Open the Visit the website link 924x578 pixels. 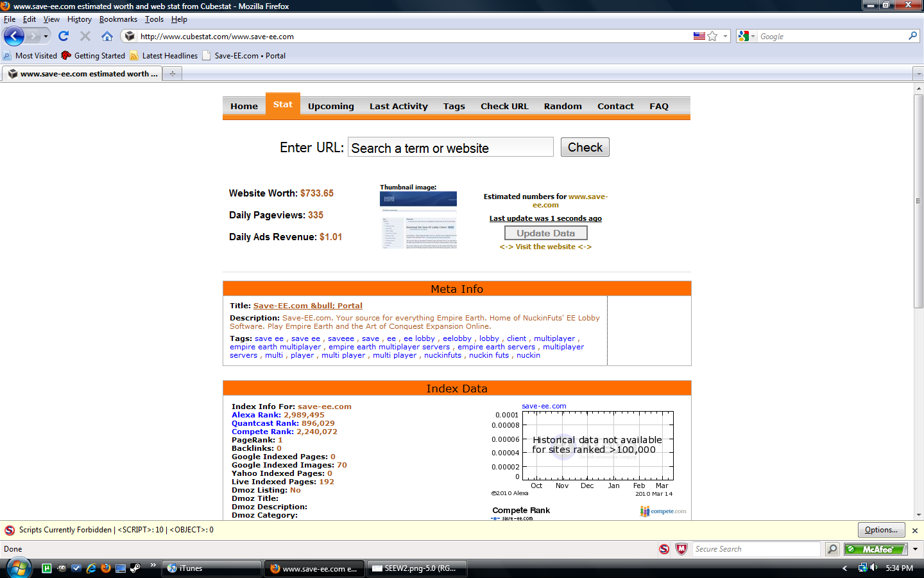(x=545, y=247)
